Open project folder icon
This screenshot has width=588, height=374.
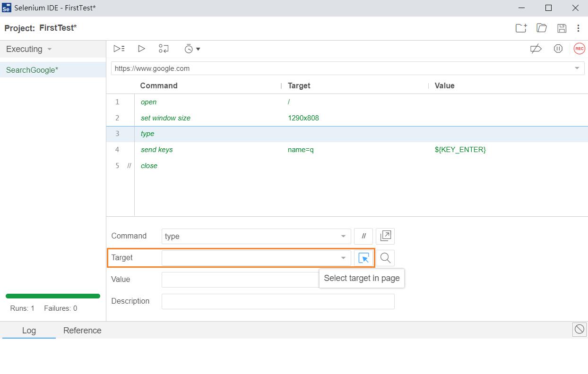[x=542, y=28]
